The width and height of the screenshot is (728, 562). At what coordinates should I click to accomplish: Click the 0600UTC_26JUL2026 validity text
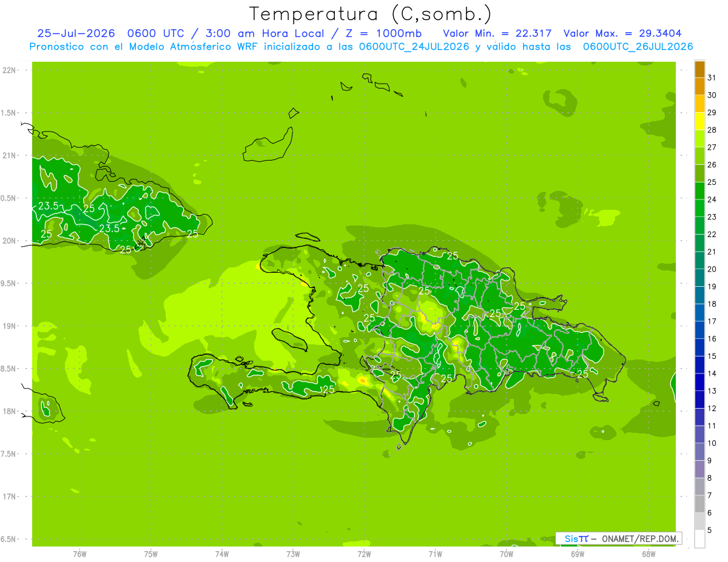click(x=638, y=47)
